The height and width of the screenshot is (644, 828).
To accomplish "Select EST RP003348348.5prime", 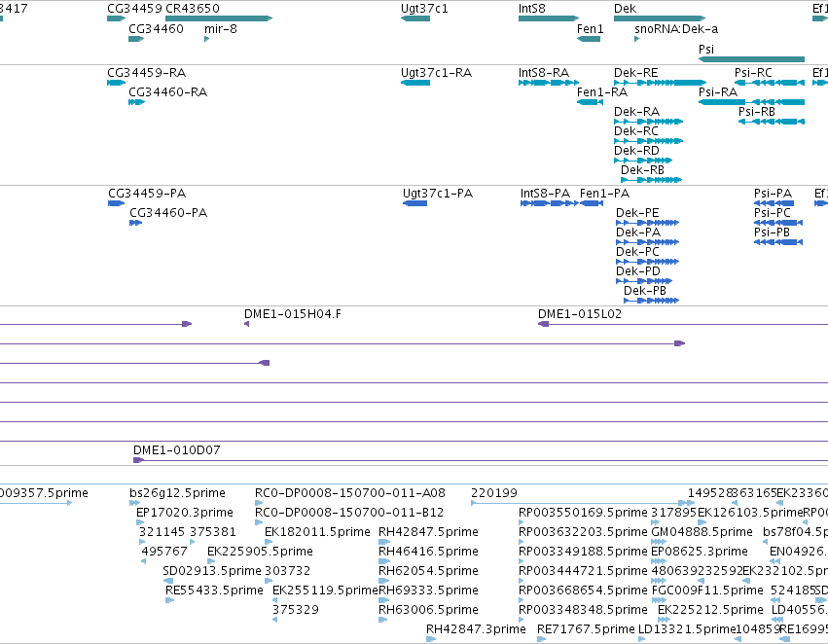I will 522,620.
